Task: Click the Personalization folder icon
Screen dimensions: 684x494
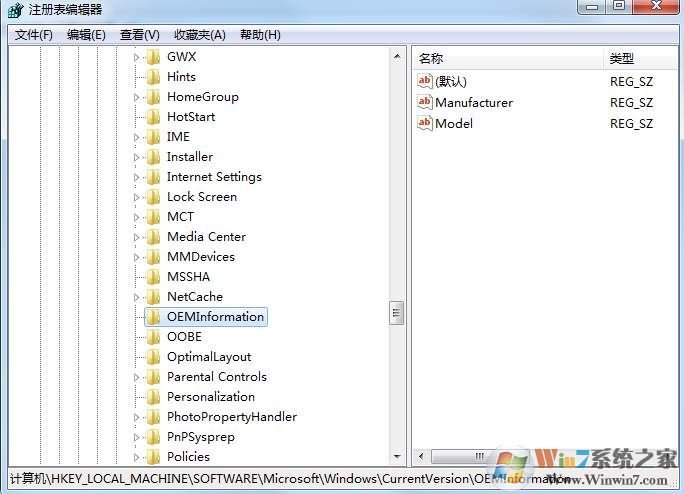Action: point(154,397)
